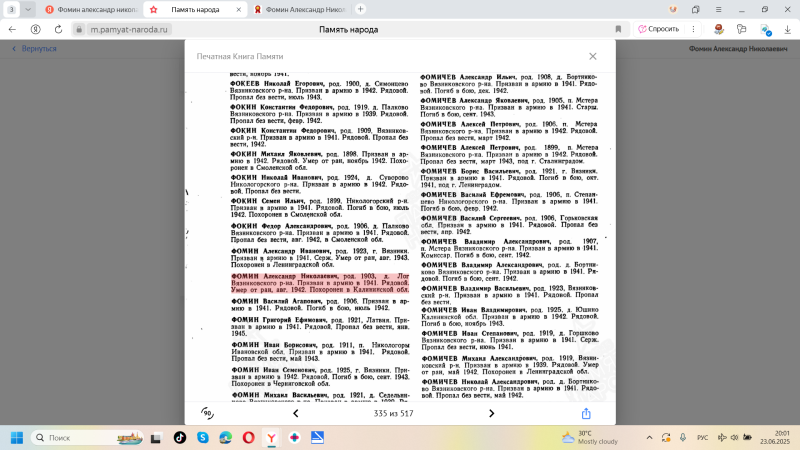
Task: Expand the tab list dropdown arrow
Action: click(x=28, y=9)
